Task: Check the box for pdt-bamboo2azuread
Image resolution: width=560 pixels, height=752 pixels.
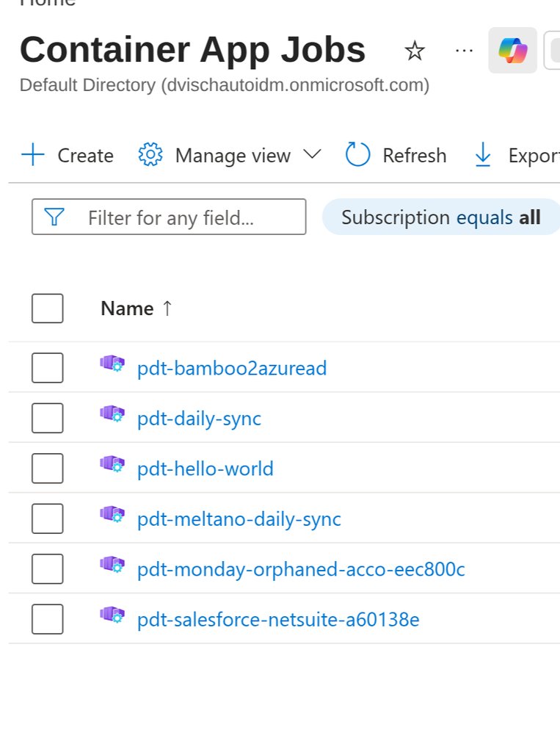Action: tap(48, 368)
